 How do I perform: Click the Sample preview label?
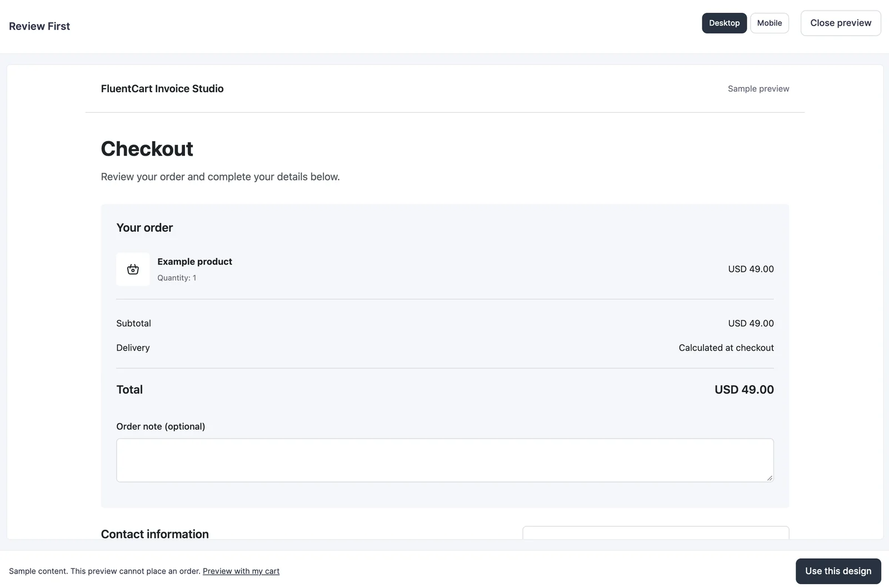tap(758, 89)
